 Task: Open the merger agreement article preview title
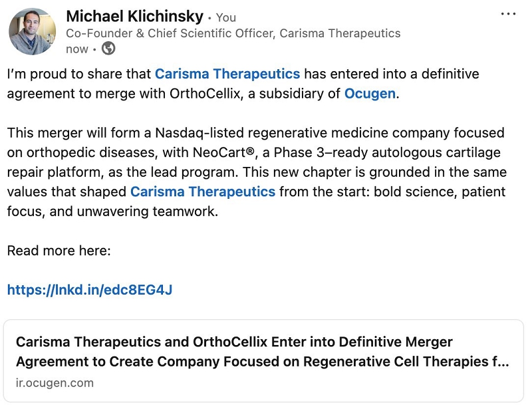coord(263,352)
